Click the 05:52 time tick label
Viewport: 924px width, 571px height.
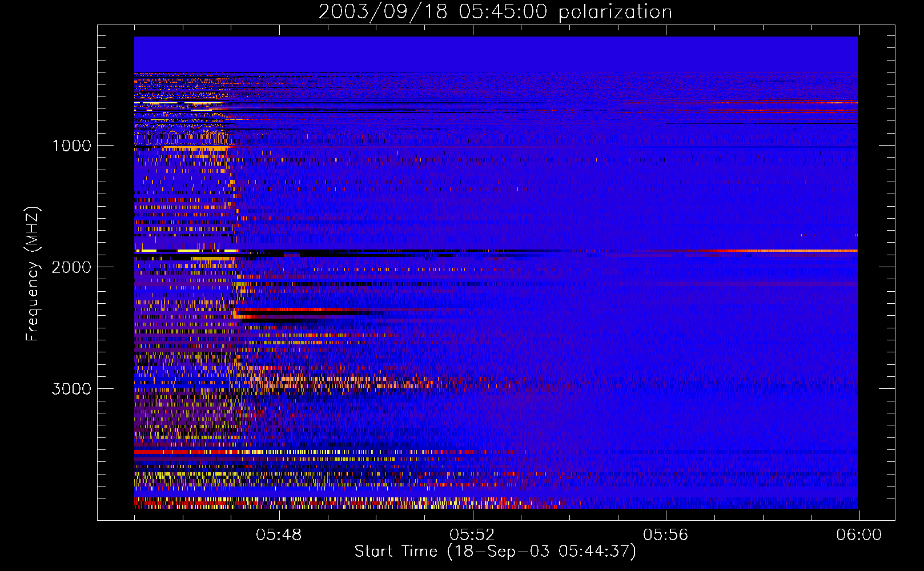(x=472, y=535)
